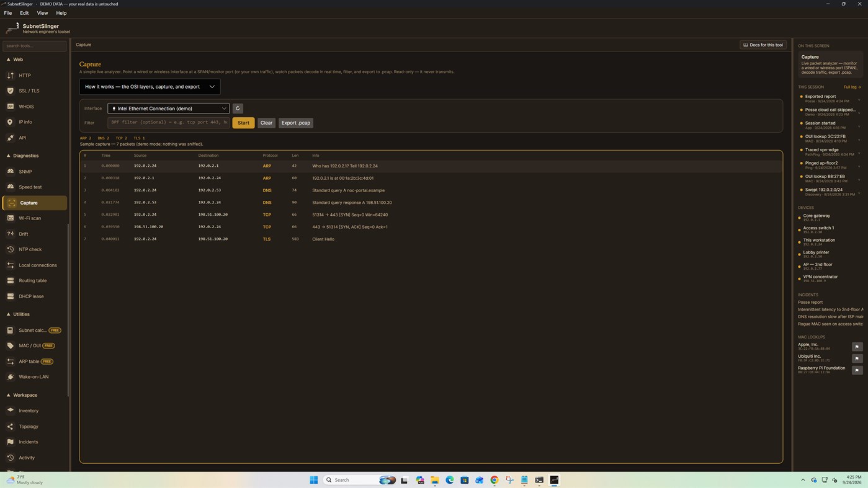Focus the search tools box
Image resolution: width=868 pixels, height=488 pixels.
point(34,46)
